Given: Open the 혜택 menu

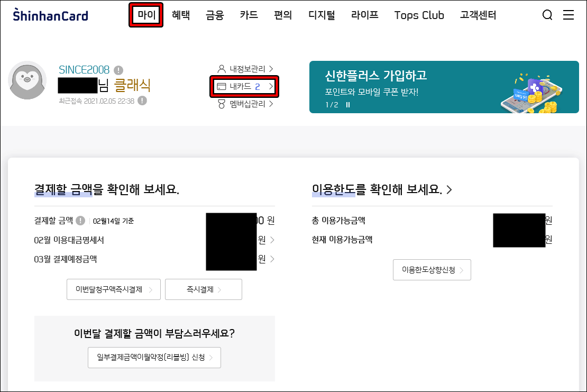Looking at the screenshot, I should click(x=181, y=15).
